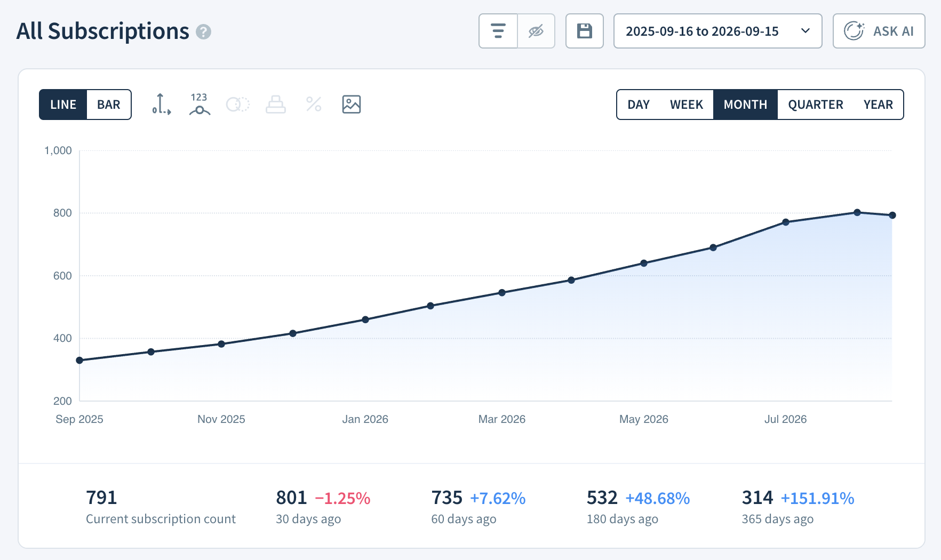Click the All Subscriptions heading
The width and height of the screenshot is (941, 560).
coord(102,31)
